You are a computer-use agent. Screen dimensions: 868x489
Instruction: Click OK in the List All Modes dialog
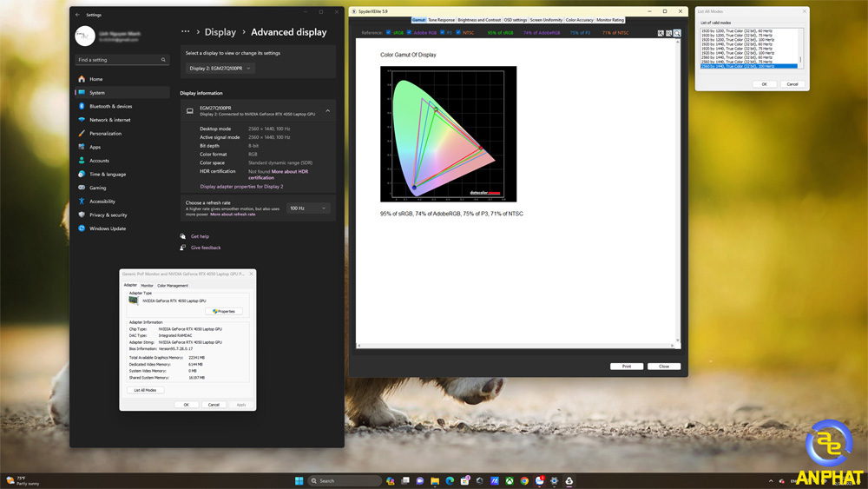click(764, 84)
